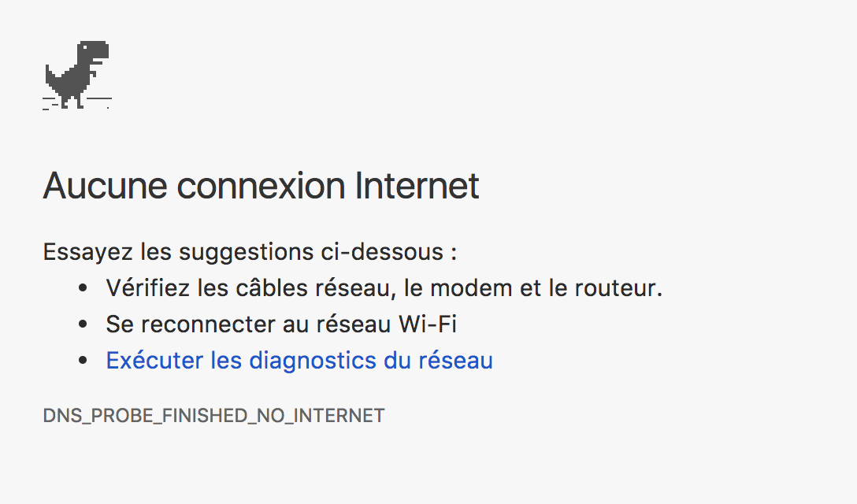Click the word "Aucune" in the heading

106,186
